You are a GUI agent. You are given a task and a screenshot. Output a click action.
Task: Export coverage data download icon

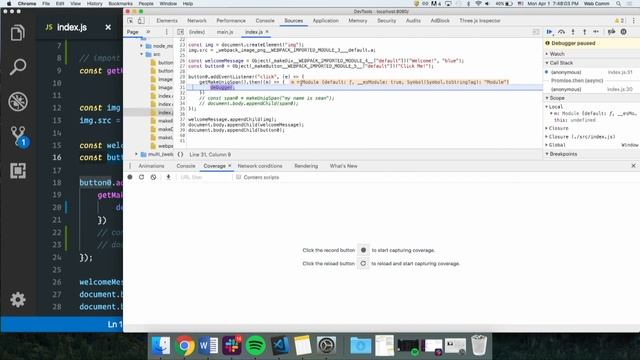pyautogui.click(x=168, y=177)
